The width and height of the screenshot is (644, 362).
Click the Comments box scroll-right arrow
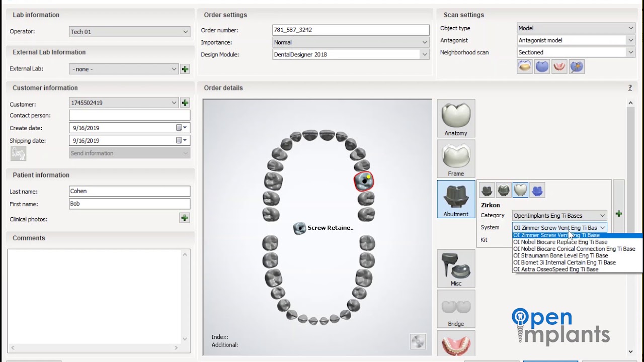(176, 347)
